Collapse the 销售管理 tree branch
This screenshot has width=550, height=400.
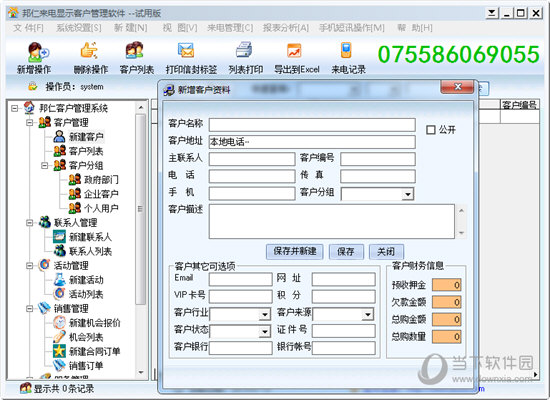coord(29,308)
